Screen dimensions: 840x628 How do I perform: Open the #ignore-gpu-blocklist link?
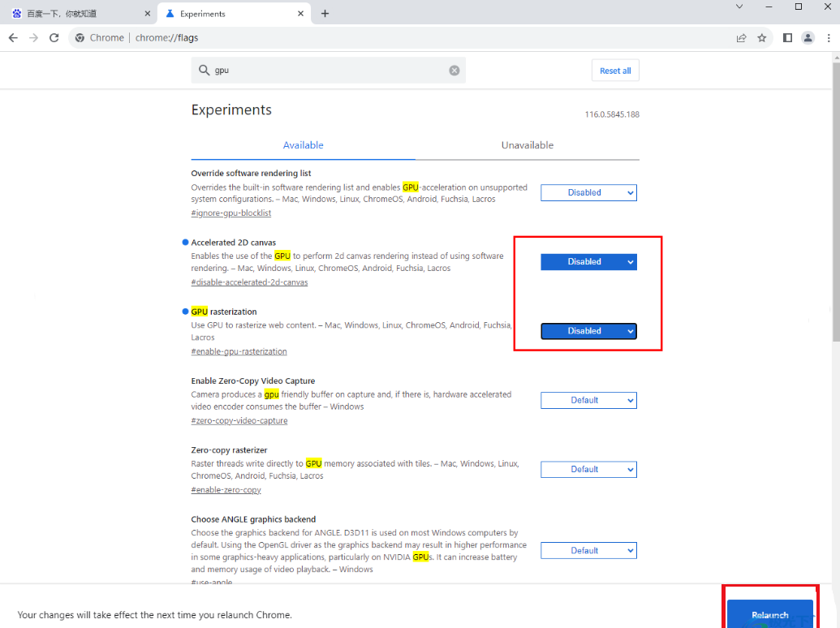pyautogui.click(x=230, y=213)
